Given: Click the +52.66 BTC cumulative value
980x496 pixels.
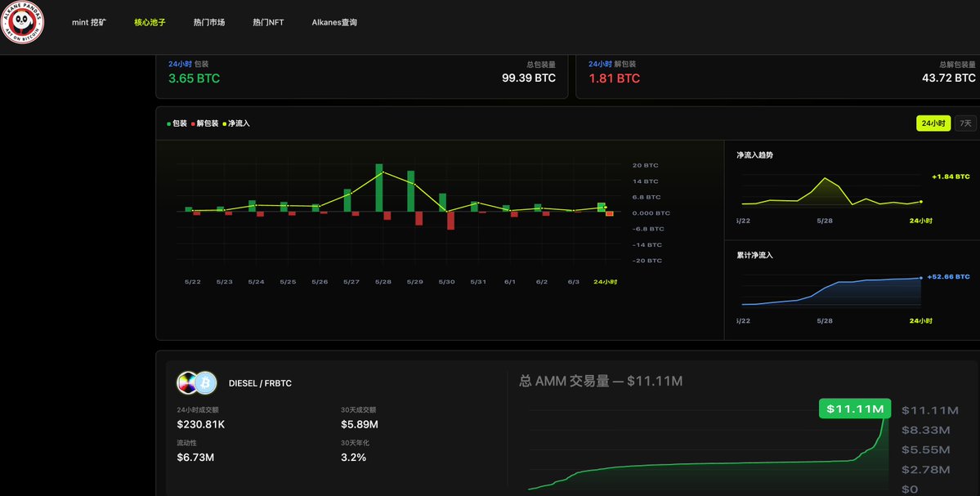Looking at the screenshot, I should coord(948,277).
